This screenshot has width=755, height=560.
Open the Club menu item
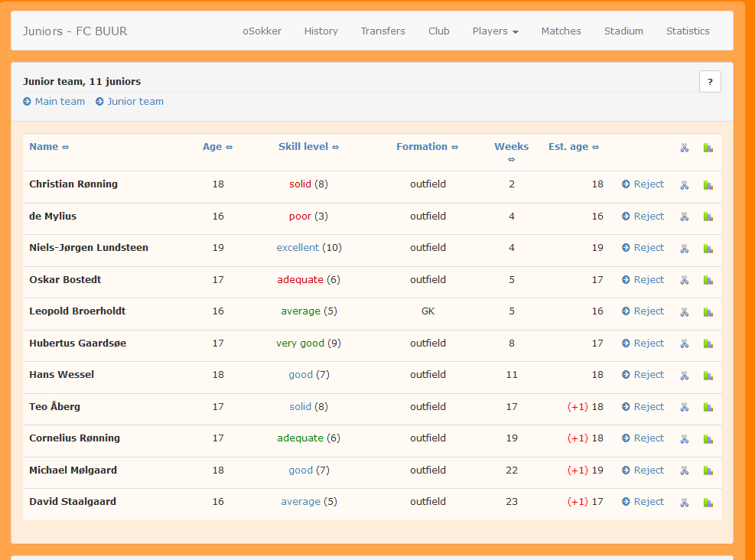[438, 31]
